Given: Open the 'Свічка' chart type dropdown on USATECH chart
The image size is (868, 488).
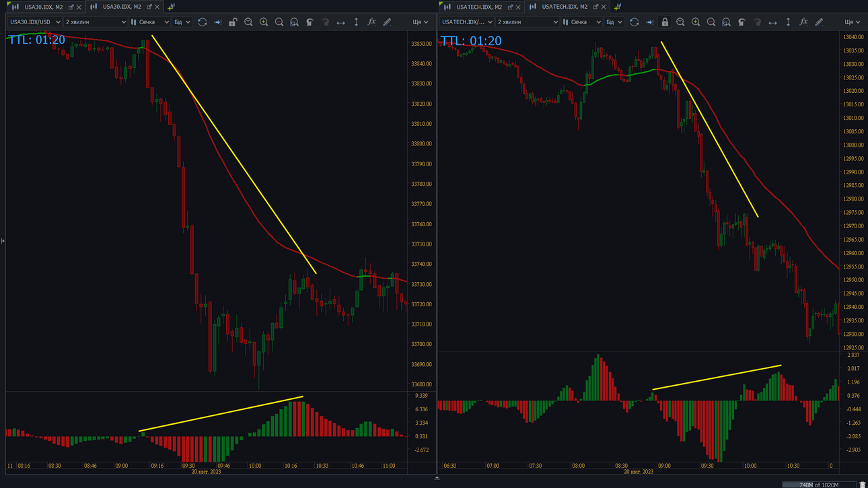Looking at the screenshot, I should [x=581, y=22].
